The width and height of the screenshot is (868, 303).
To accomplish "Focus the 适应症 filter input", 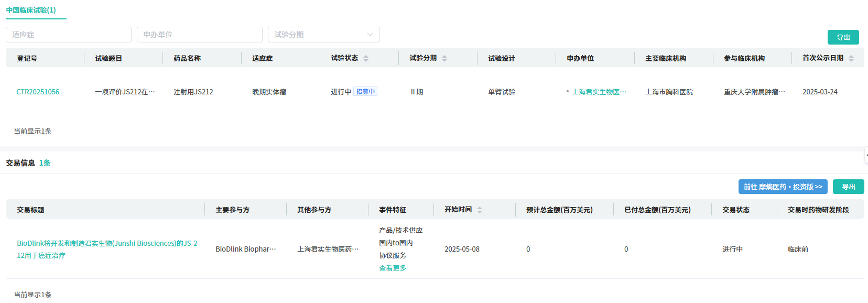I will 69,35.
